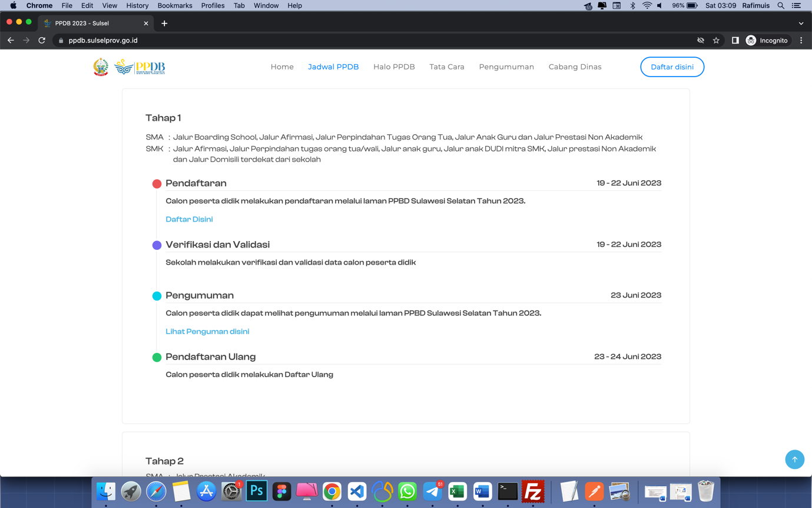
Task: Open Safari from the dock
Action: coord(156,491)
